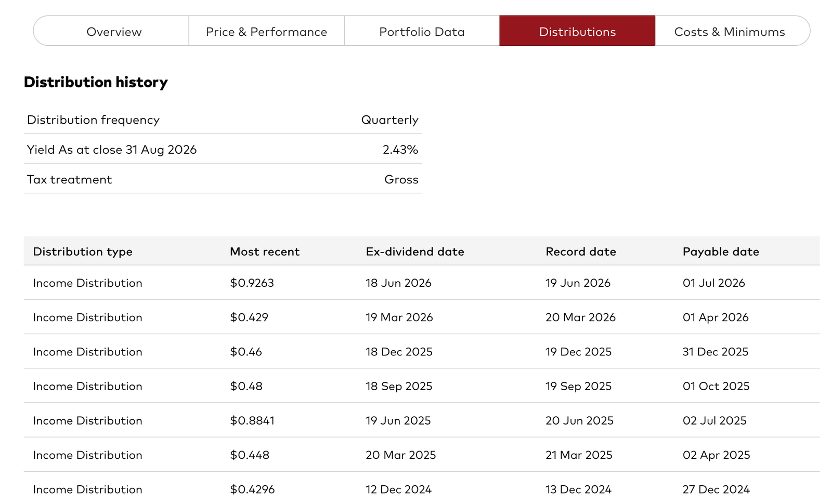The image size is (832, 504).
Task: Click the $0.448 distribution amount
Action: click(250, 455)
